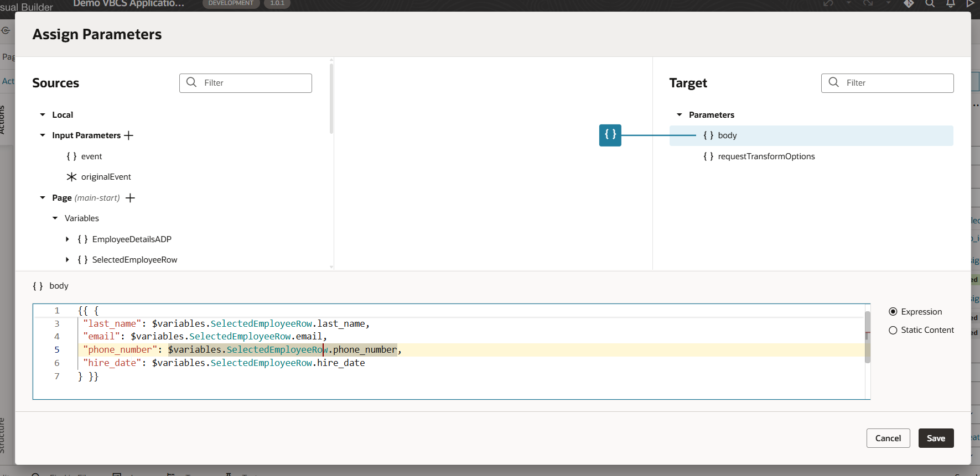
Task: Collapse the Parameters tree in Target
Action: [680, 115]
